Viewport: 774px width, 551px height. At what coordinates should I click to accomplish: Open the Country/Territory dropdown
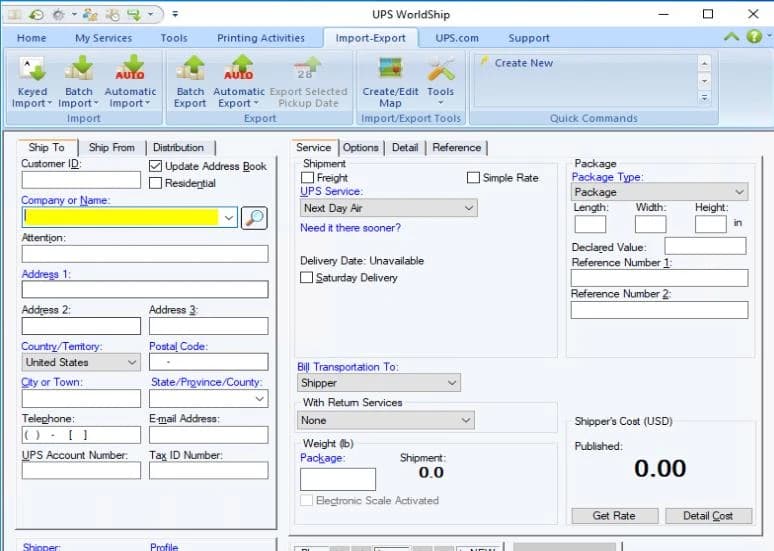click(81, 362)
